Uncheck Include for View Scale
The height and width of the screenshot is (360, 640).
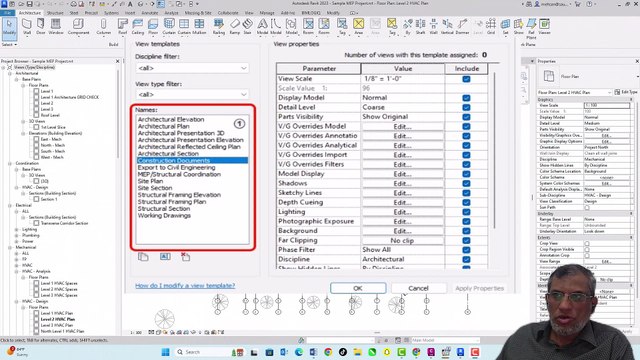point(466,79)
